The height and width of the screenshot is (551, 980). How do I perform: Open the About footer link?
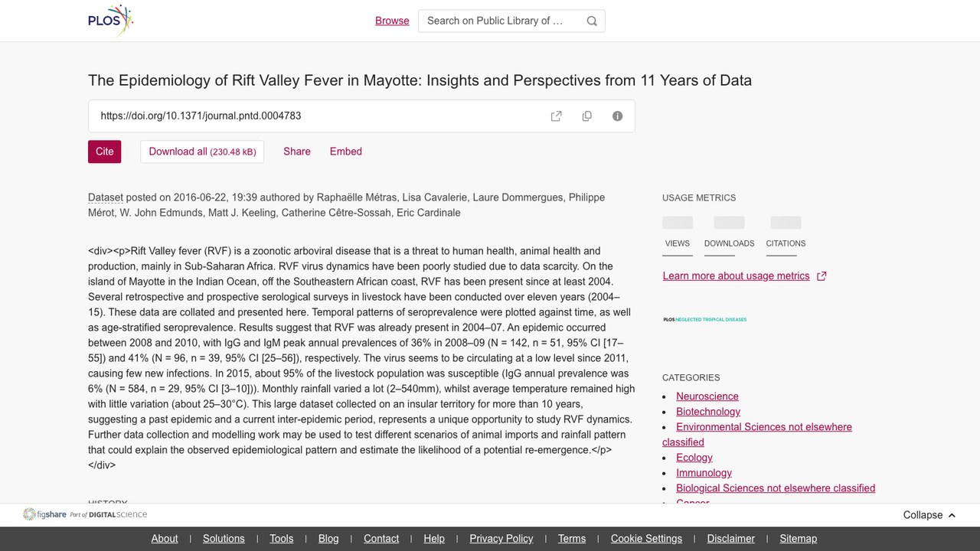(x=165, y=539)
